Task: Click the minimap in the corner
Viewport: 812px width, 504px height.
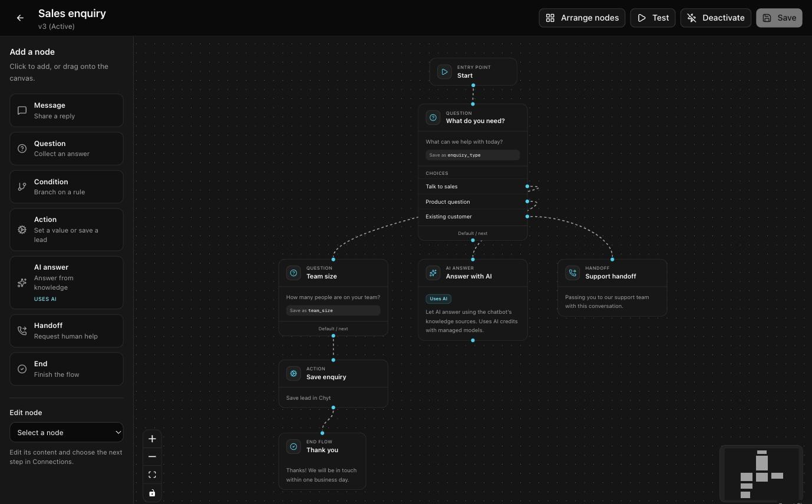Action: [761, 474]
